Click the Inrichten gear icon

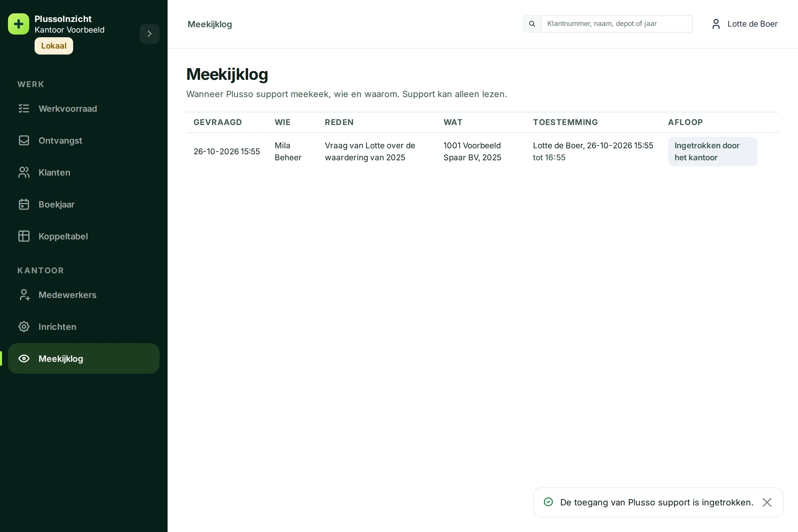pyautogui.click(x=24, y=327)
